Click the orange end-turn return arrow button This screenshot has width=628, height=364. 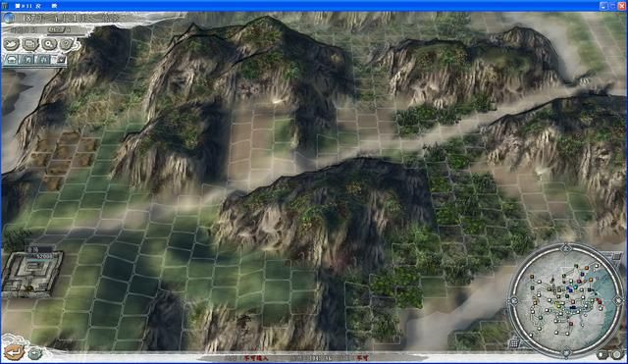15,352
